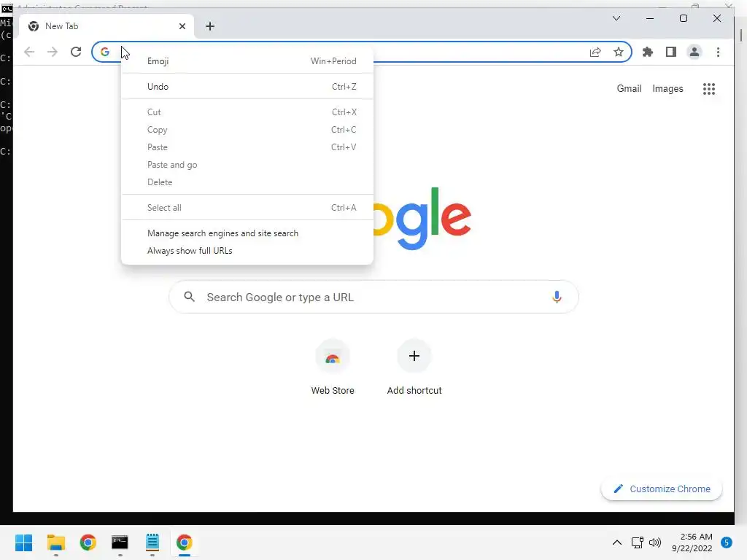Click the search magnifier icon
This screenshot has height=560, width=747.
click(x=189, y=297)
